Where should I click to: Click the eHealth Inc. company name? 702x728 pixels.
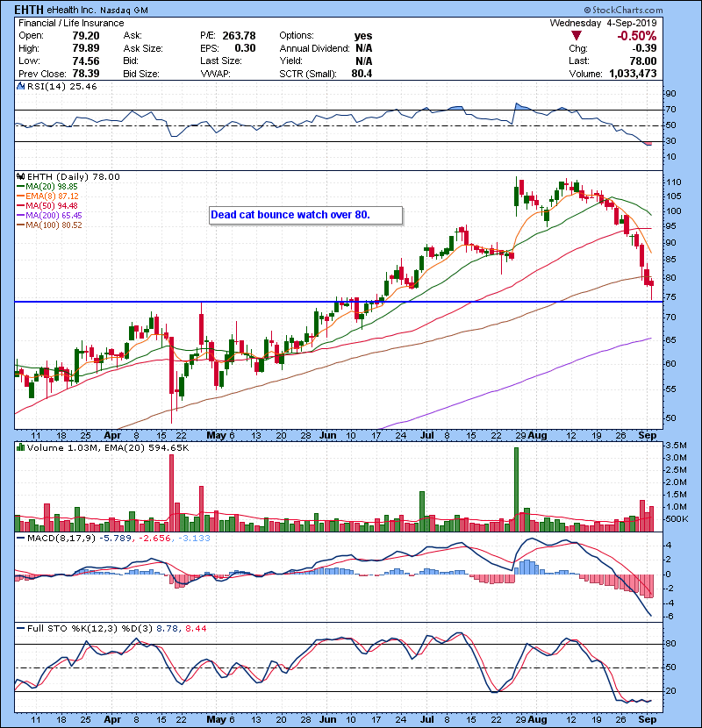71,11
